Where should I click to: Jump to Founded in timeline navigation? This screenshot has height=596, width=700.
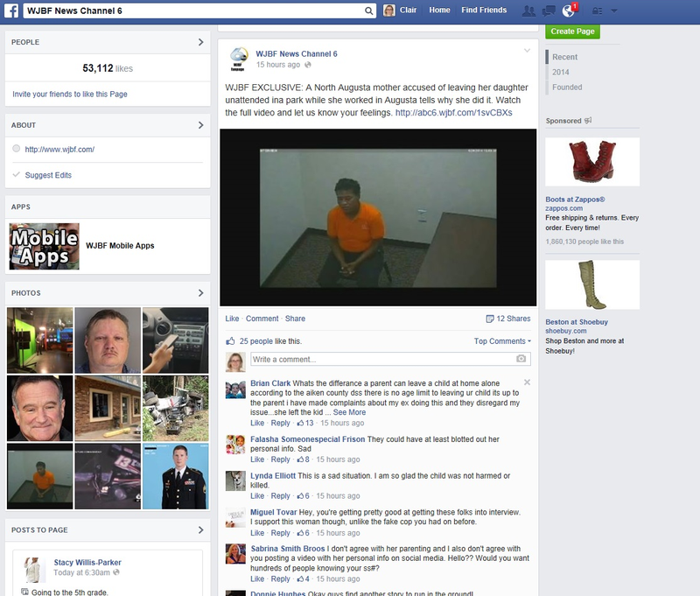click(567, 88)
